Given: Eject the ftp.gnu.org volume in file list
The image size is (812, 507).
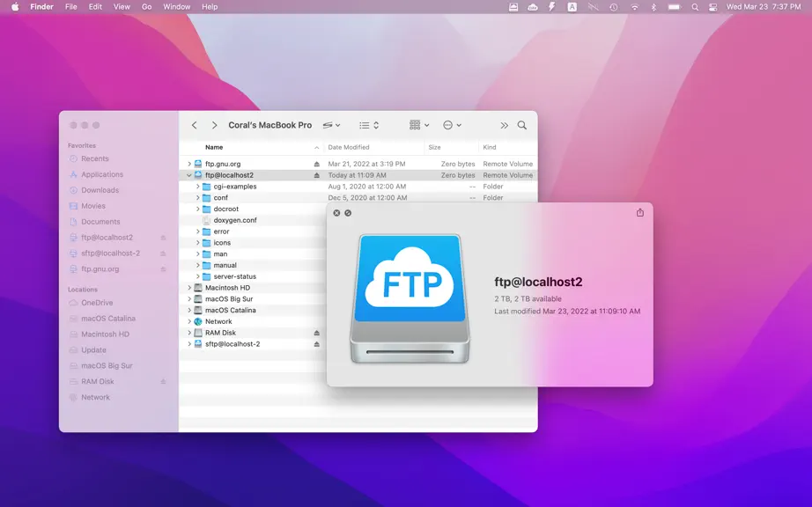Looking at the screenshot, I should coord(316,164).
